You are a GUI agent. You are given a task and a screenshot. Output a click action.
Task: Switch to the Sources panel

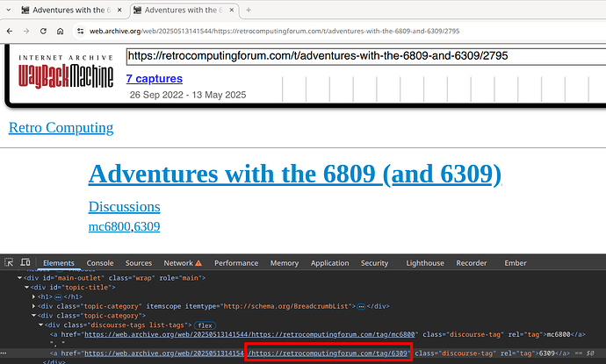point(139,263)
